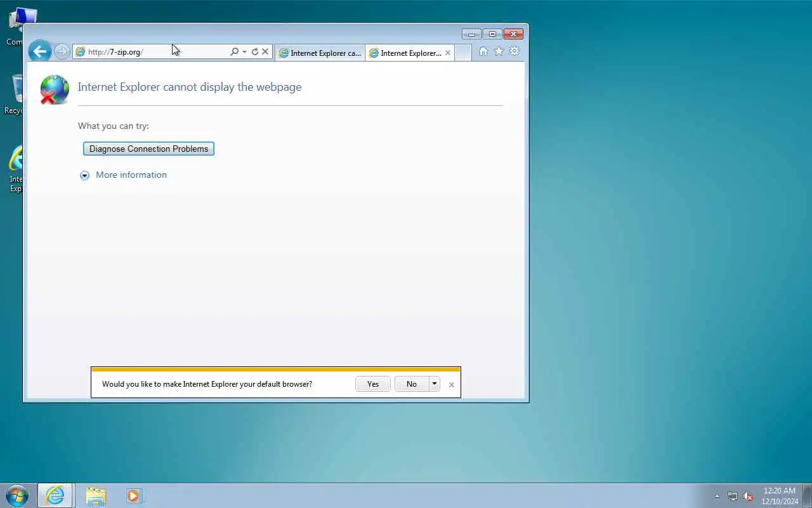Open a new blank tab
812x508 pixels.
click(x=463, y=53)
